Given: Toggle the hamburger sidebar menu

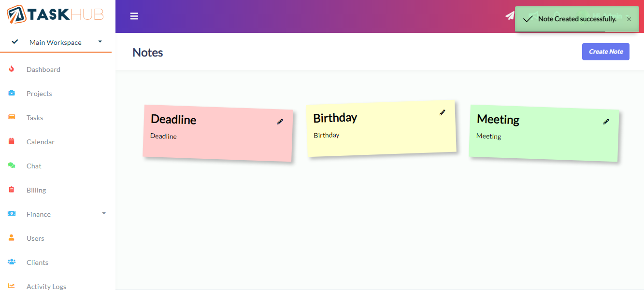Looking at the screenshot, I should [x=134, y=16].
